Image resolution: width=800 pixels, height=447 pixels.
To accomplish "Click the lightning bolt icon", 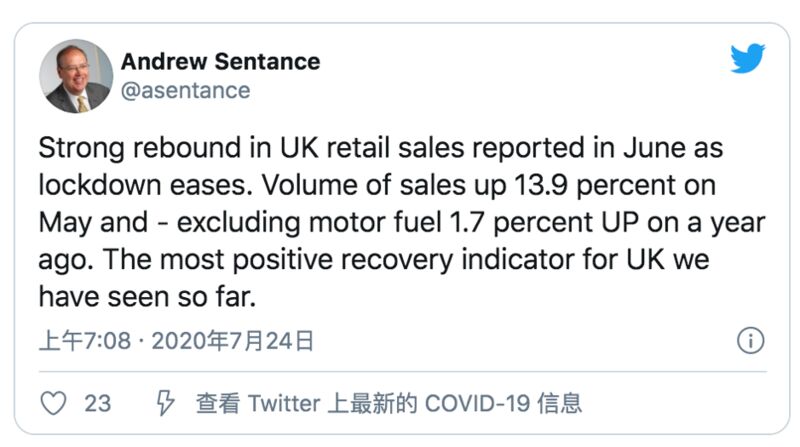I will pyautogui.click(x=165, y=403).
